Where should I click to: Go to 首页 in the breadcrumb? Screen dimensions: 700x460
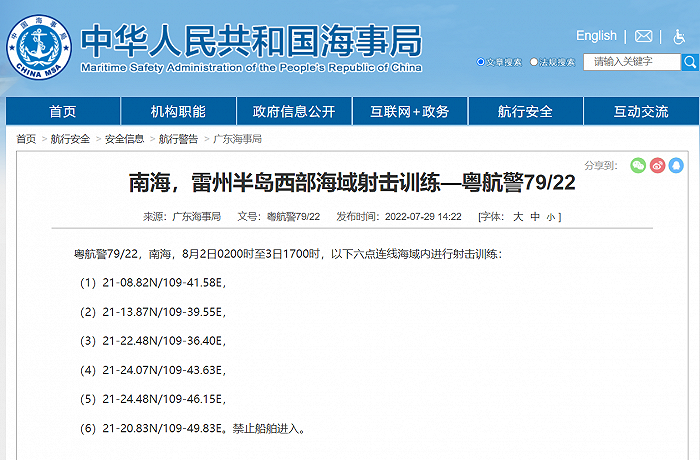click(x=26, y=139)
